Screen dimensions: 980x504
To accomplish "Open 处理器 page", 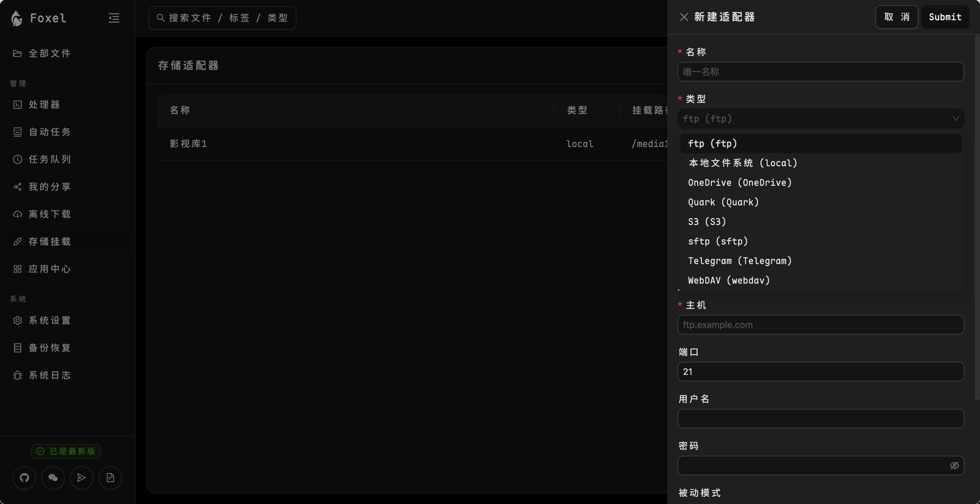I will (x=68, y=105).
